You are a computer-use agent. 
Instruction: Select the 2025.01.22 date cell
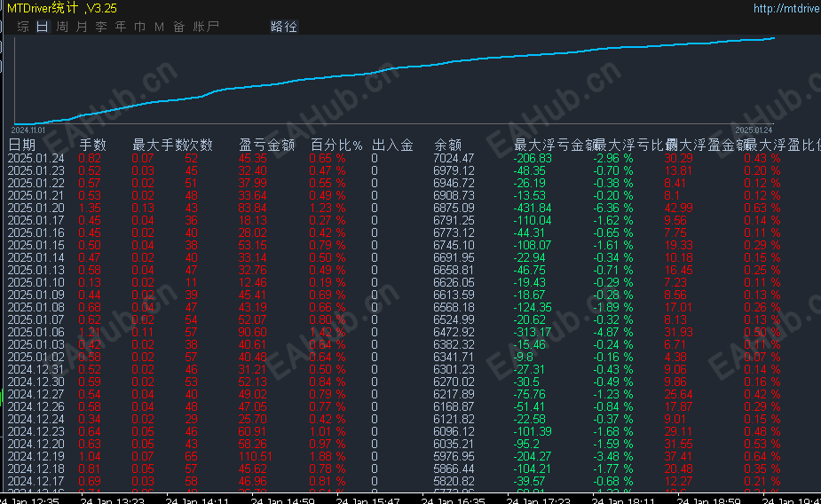(36, 183)
